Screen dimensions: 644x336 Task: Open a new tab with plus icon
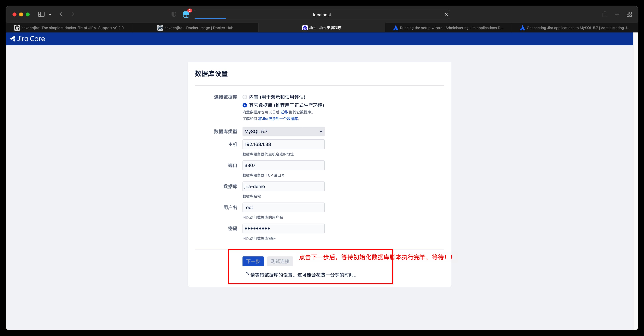617,14
